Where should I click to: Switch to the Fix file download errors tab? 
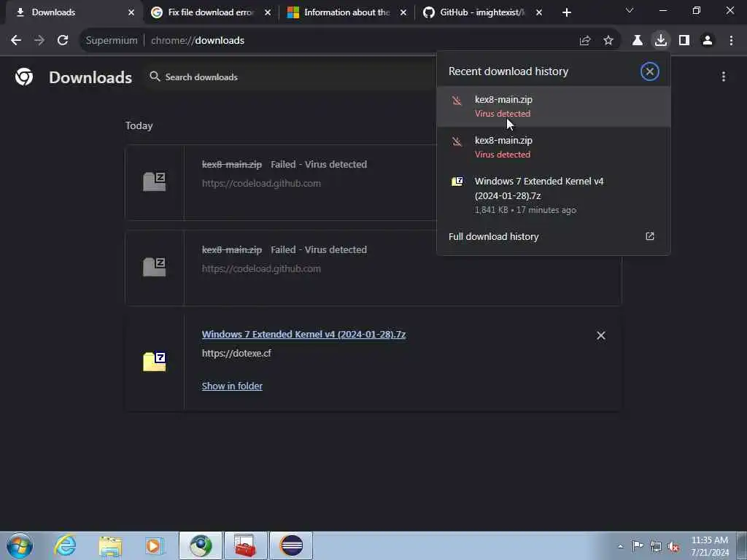click(x=209, y=12)
